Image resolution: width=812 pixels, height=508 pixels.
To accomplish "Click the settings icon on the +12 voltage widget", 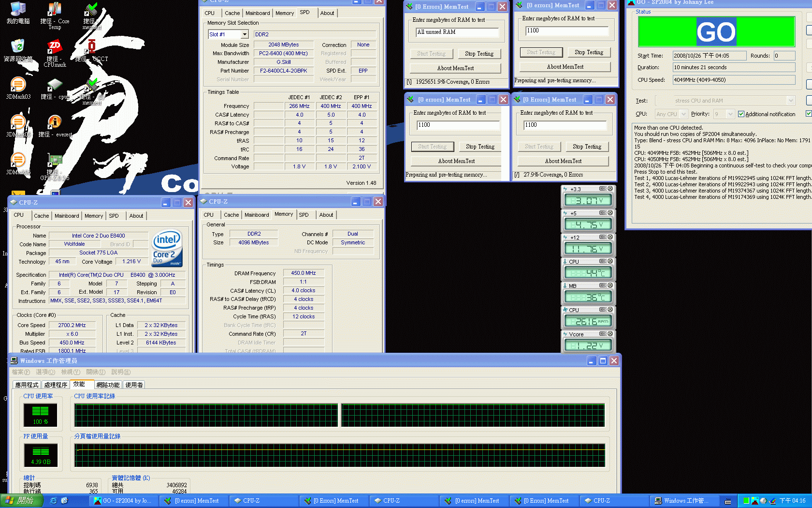I will click(603, 237).
